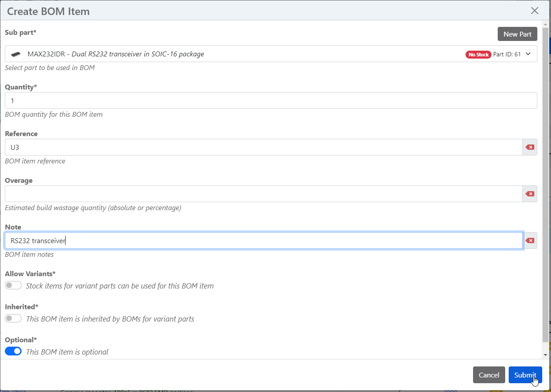Click the empty Overage input field
Image resolution: width=551 pixels, height=392 pixels.
tap(263, 194)
